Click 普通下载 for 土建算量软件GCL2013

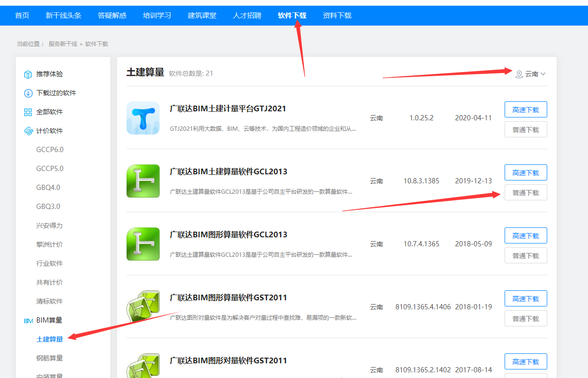pos(526,192)
